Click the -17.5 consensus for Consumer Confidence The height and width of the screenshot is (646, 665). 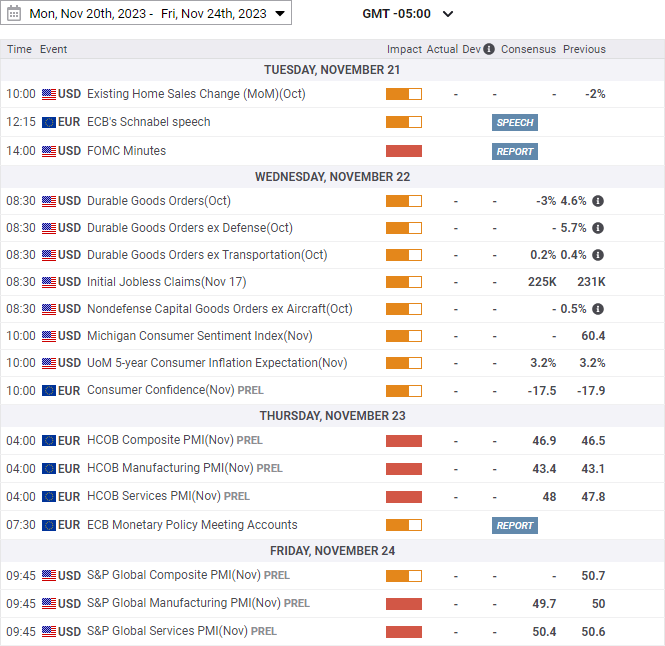click(542, 391)
